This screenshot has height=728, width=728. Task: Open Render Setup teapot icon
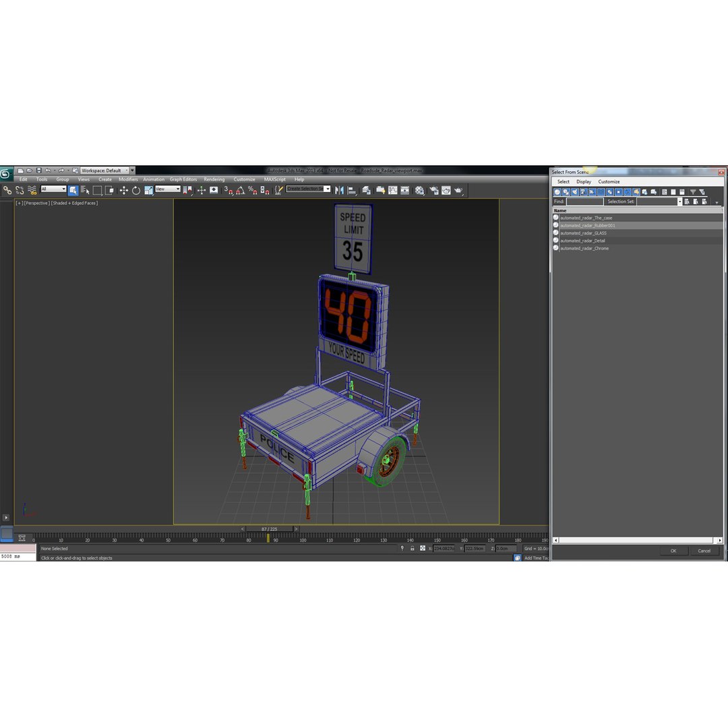click(433, 190)
